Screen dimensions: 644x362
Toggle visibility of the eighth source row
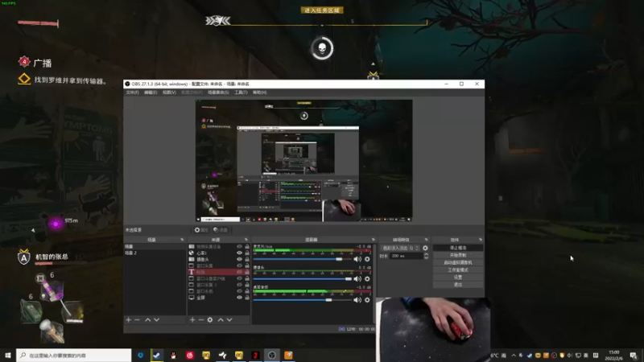pyautogui.click(x=239, y=291)
